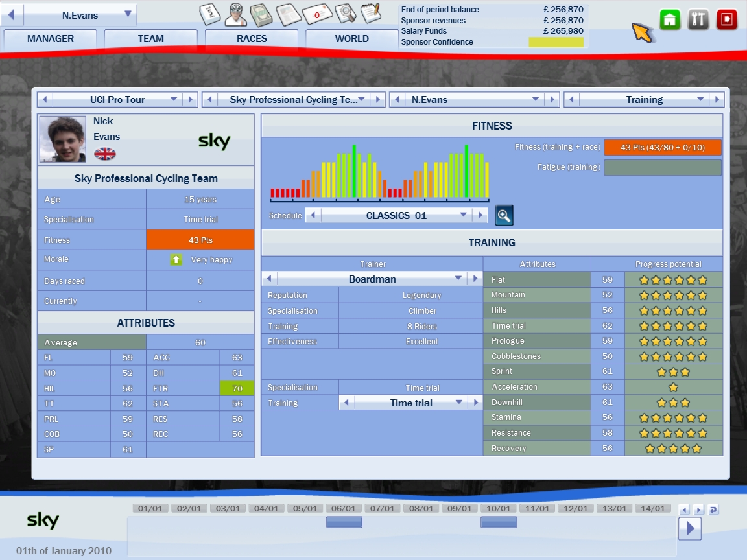Open the finances money stack icon
The width and height of the screenshot is (747, 560).
click(261, 14)
